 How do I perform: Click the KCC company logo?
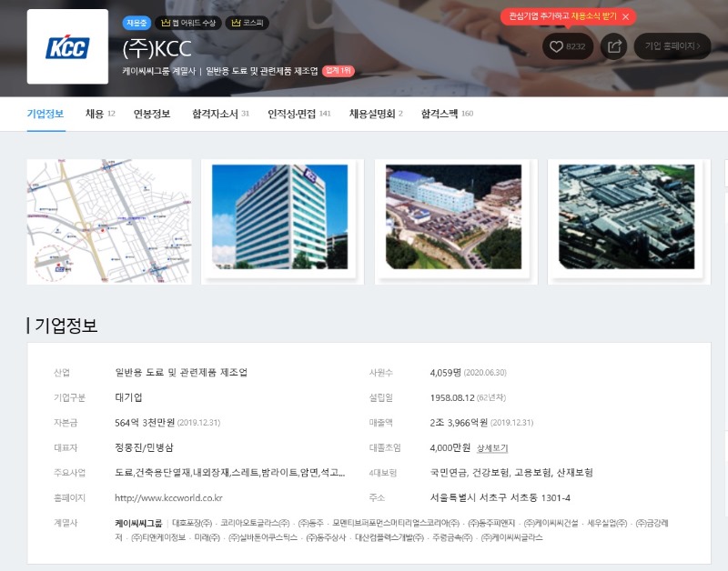[67, 46]
